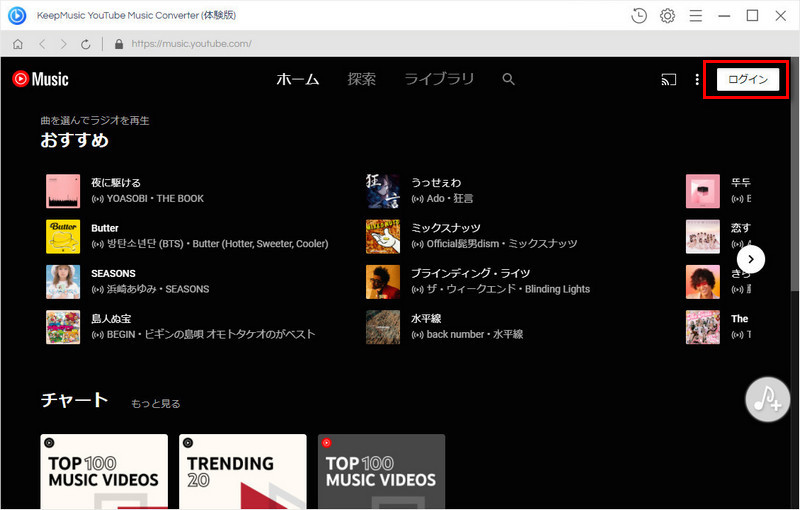Go to home page via house icon
The height and width of the screenshot is (510, 800).
click(x=18, y=44)
